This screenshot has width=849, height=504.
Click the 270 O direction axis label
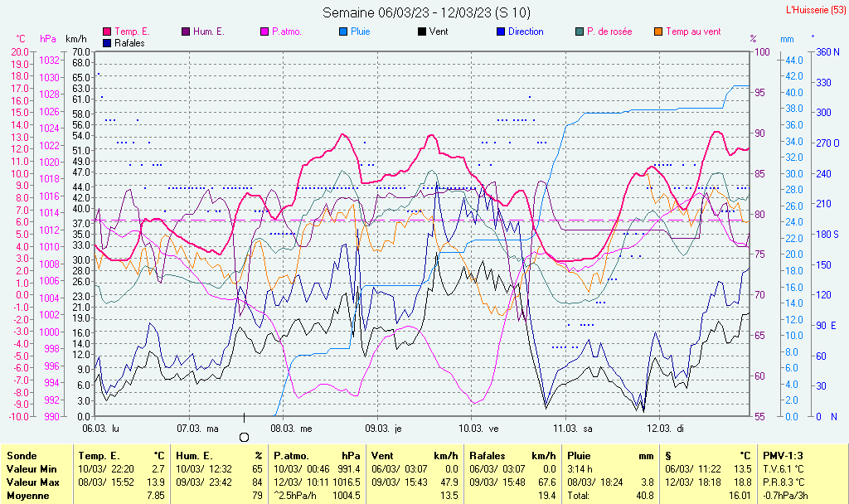coord(828,143)
